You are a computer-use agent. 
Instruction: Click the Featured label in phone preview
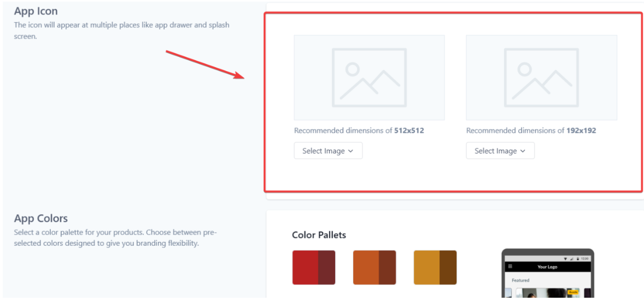pos(520,280)
